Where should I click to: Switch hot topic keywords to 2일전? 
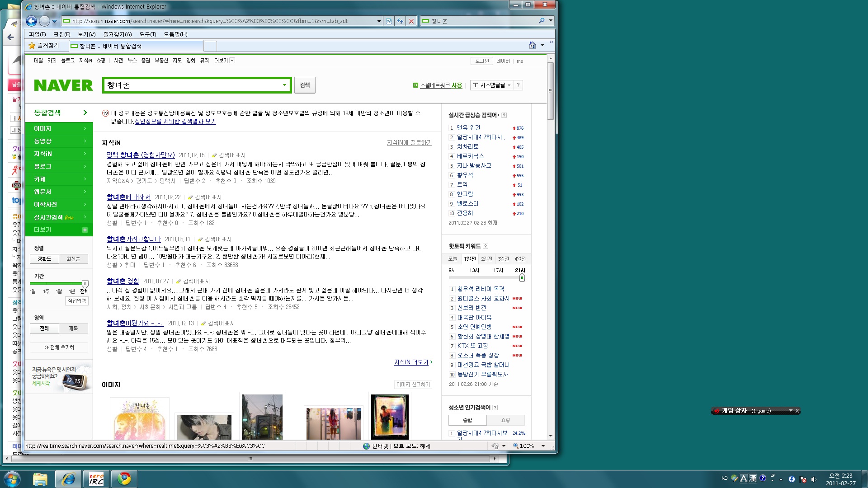pos(486,259)
